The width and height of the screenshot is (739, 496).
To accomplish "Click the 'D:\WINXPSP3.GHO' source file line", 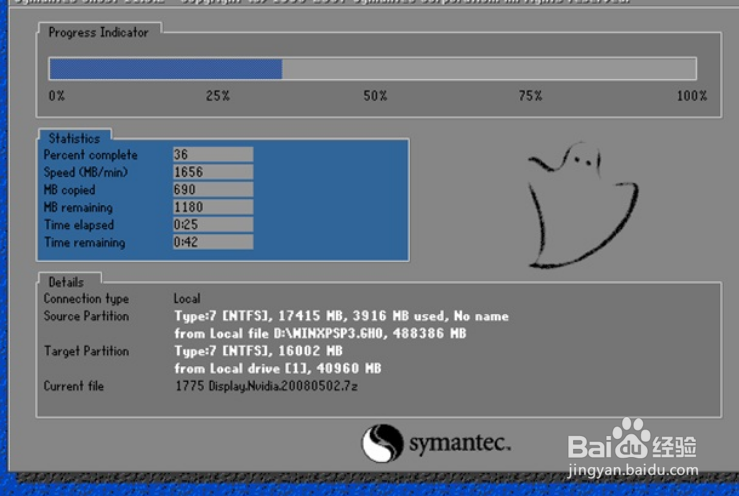I will click(320, 333).
